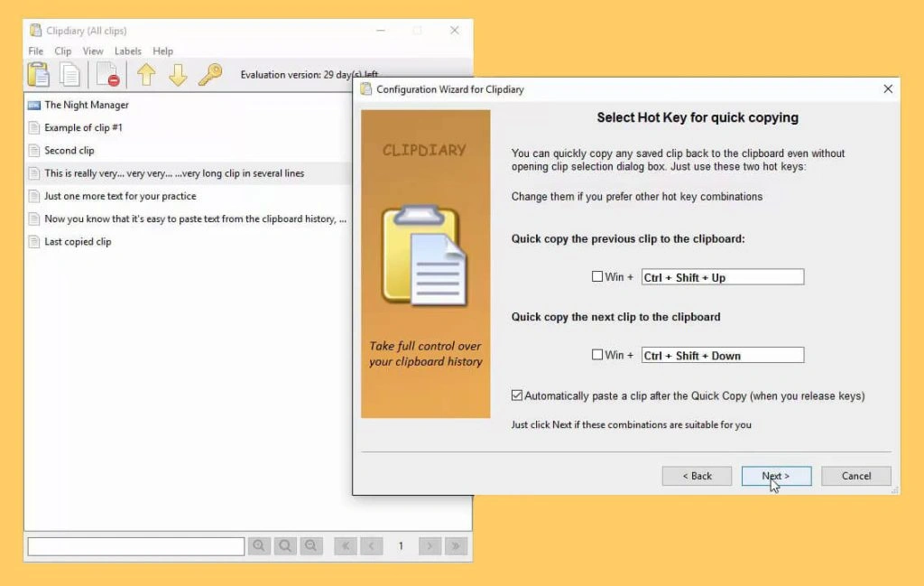This screenshot has width=924, height=586.
Task: Jump to last page with double-arrow button
Action: coord(456,545)
